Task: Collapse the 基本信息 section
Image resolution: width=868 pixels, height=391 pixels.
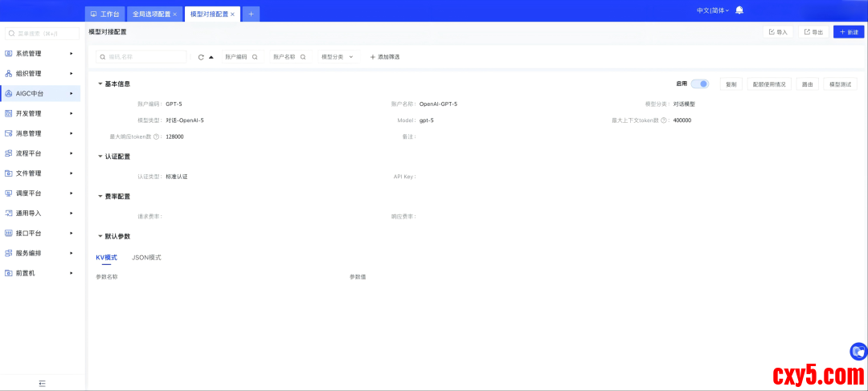Action: coord(100,84)
